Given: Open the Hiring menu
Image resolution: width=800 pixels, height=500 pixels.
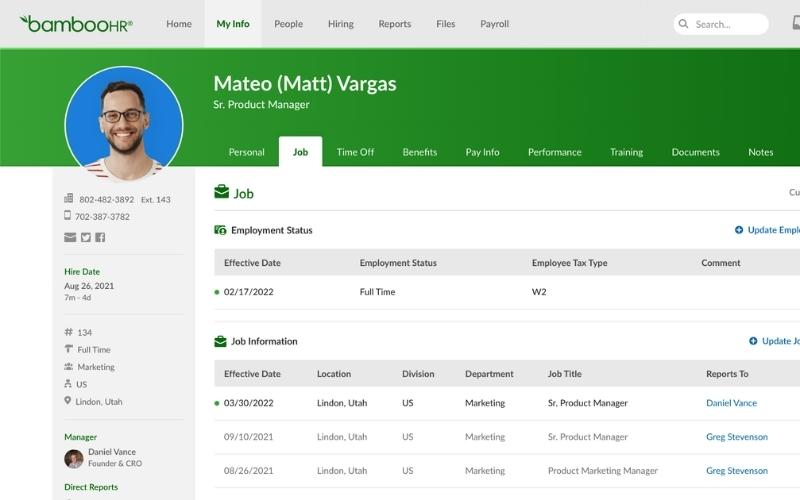Looking at the screenshot, I should [340, 24].
